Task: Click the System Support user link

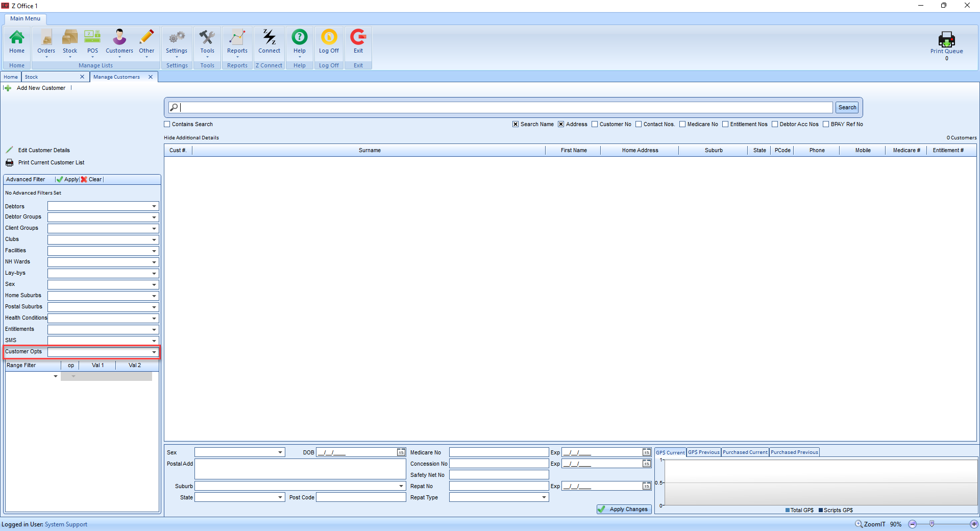Action: click(66, 524)
